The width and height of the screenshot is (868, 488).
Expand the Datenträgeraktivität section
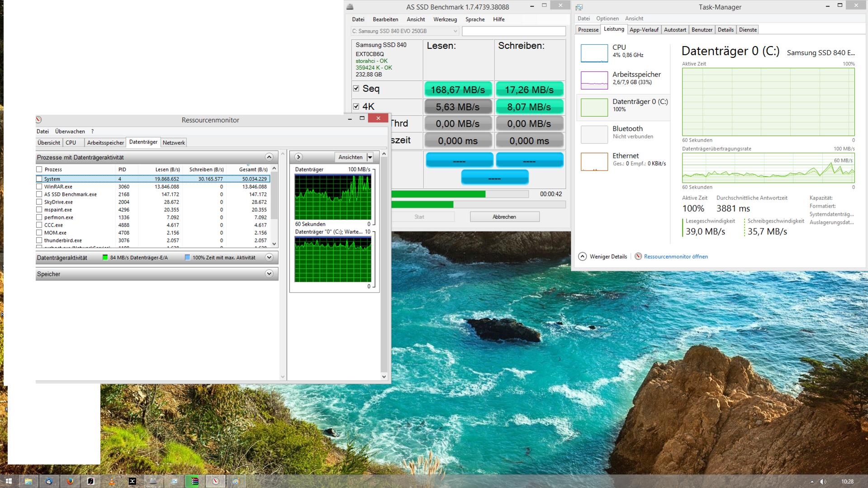tap(269, 258)
